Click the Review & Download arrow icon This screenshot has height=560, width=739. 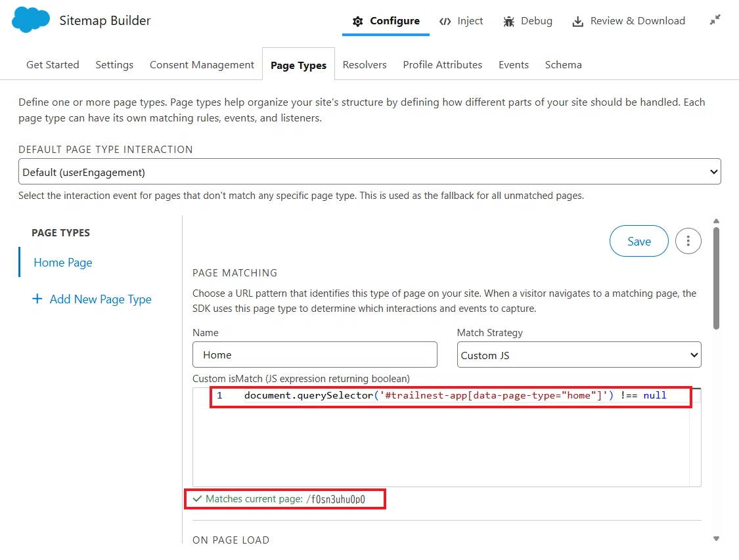pos(577,21)
